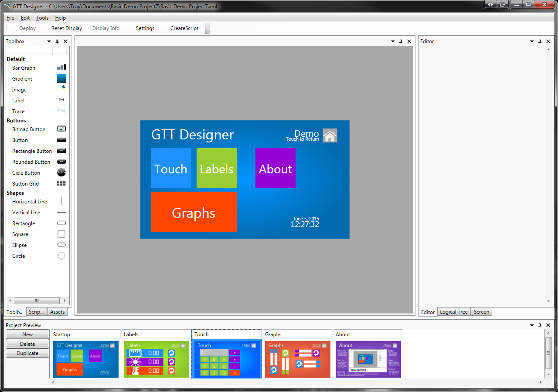
Task: Select the Rounded Button icon
Action: (61, 162)
